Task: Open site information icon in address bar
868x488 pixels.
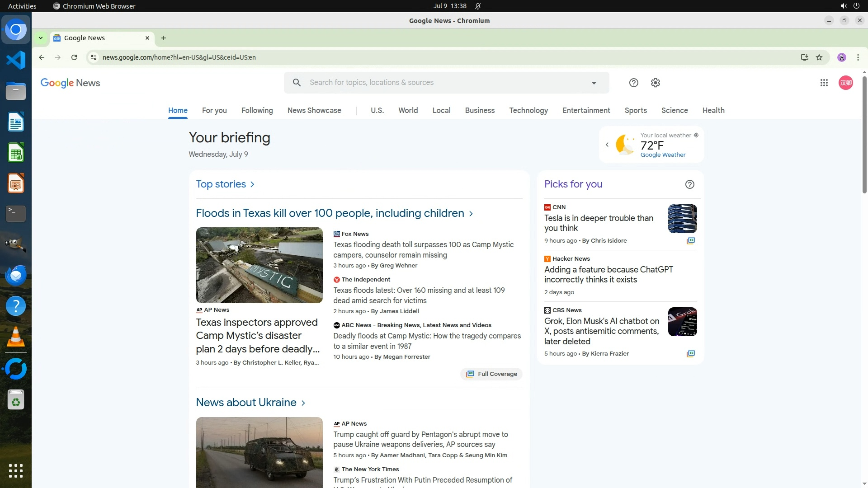Action: 94,57
